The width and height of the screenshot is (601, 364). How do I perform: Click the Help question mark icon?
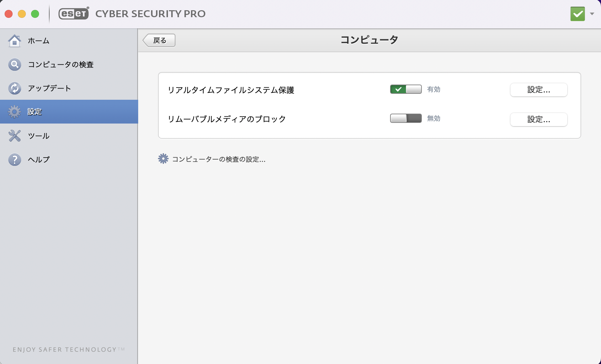click(x=15, y=160)
